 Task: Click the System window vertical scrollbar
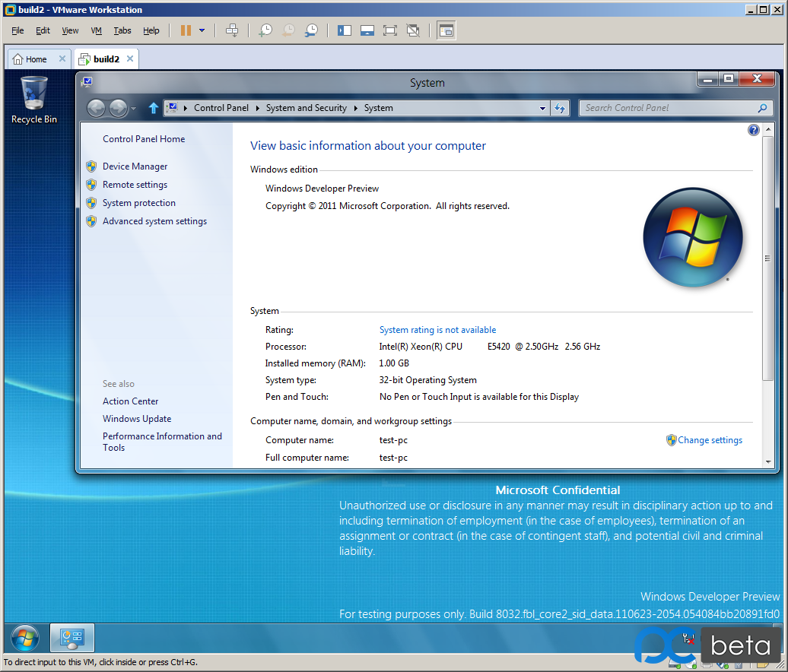click(x=767, y=258)
